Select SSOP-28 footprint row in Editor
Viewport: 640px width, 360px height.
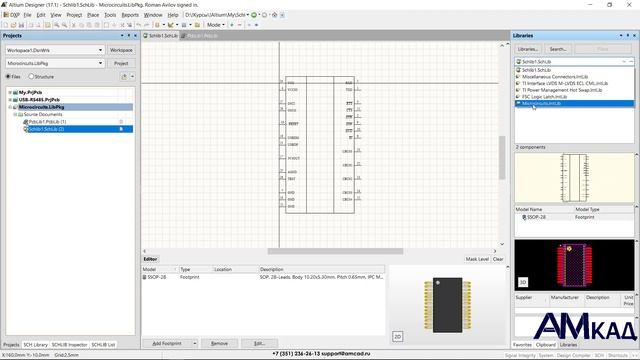pyautogui.click(x=263, y=277)
